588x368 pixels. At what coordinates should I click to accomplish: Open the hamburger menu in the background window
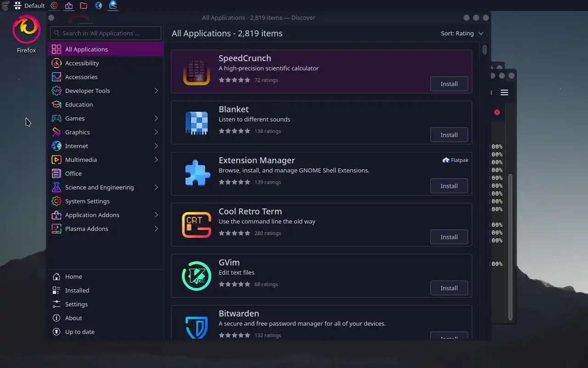504,92
